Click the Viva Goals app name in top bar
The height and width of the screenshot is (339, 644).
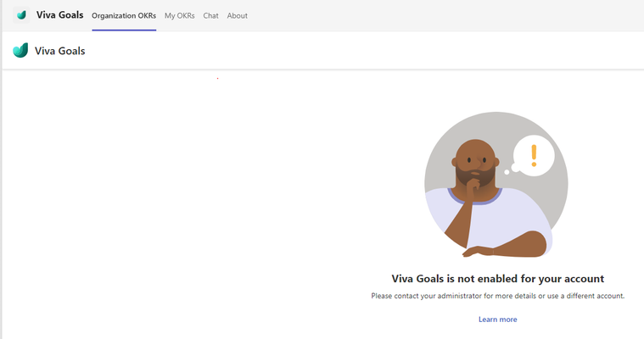tap(60, 14)
